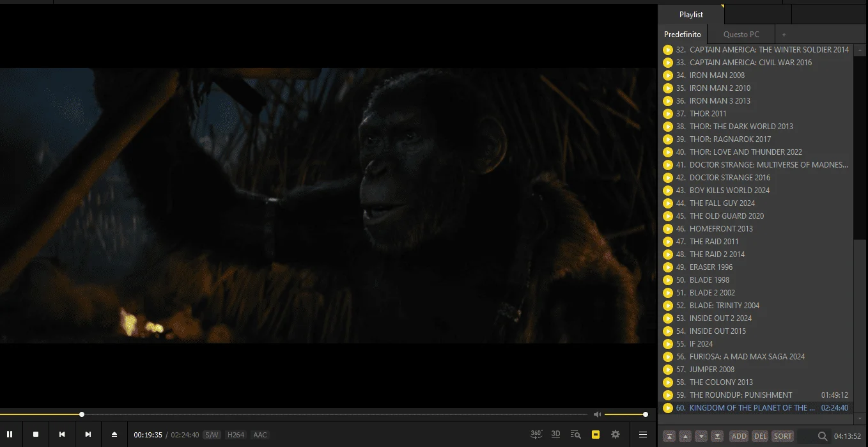Select THE ROUNDUP: PUNISHMENT entry
The width and height of the screenshot is (868, 447).
[756, 395]
